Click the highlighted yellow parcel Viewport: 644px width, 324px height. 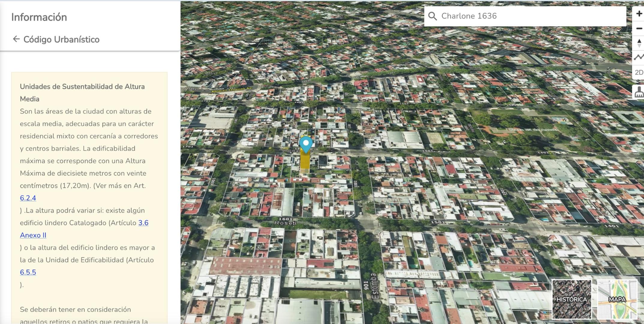pos(305,162)
